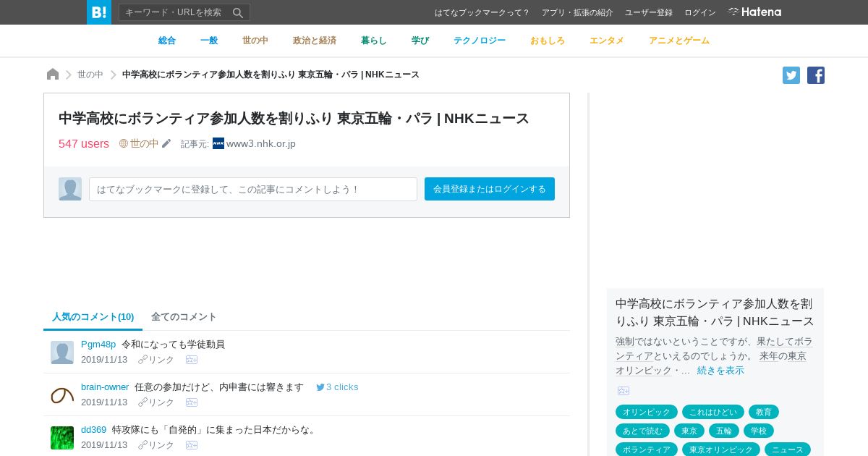868x456 pixels.
Task: Click the globe icon beside 世の中 category
Action: coord(124,143)
